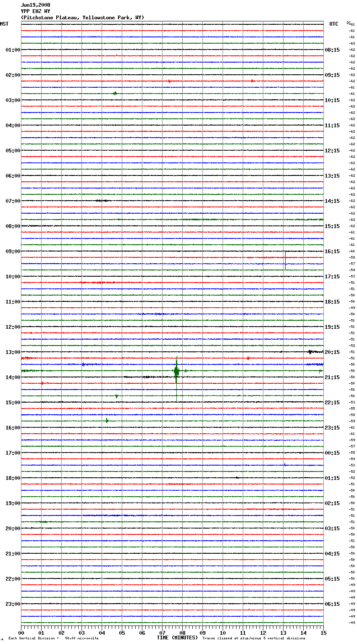Viewport: 357px width, 644px height.
Task: Select the 14:00 MST time label
Action: click(x=13, y=377)
